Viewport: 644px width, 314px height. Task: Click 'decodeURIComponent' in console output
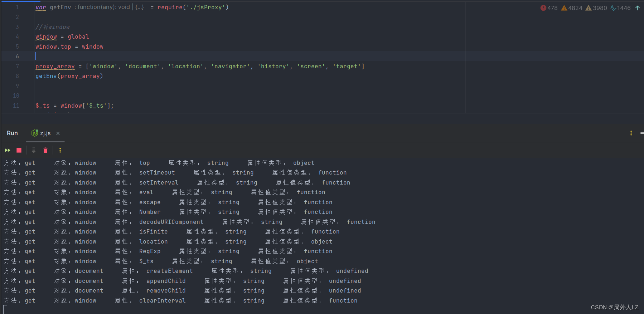(x=171, y=222)
